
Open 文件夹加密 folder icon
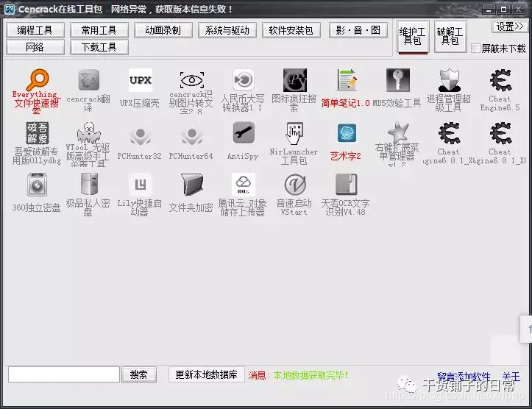coord(192,185)
